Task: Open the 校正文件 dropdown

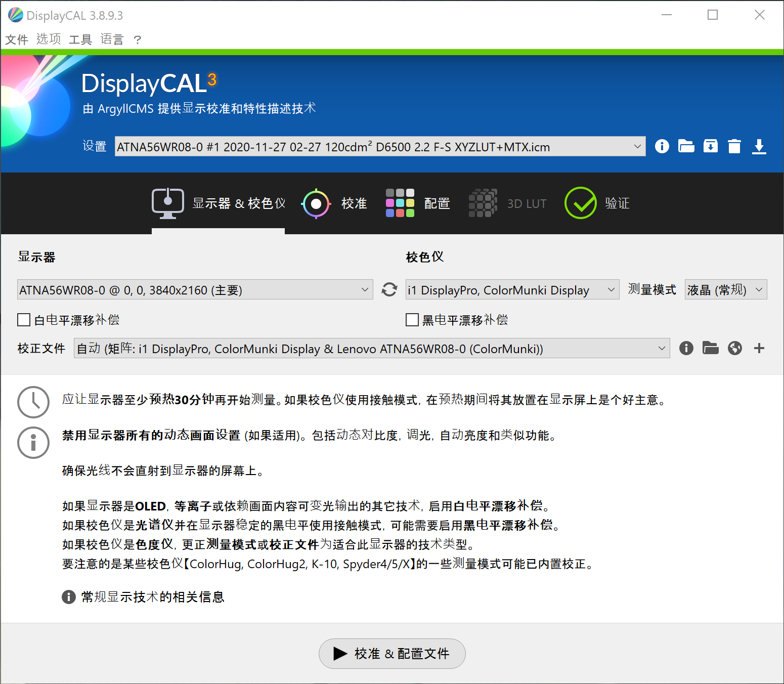Action: (x=372, y=349)
